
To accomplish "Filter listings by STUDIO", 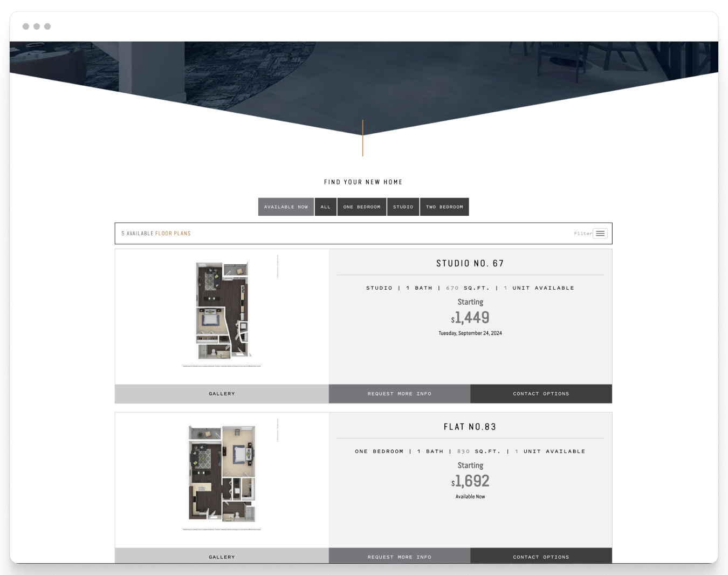I will click(403, 207).
